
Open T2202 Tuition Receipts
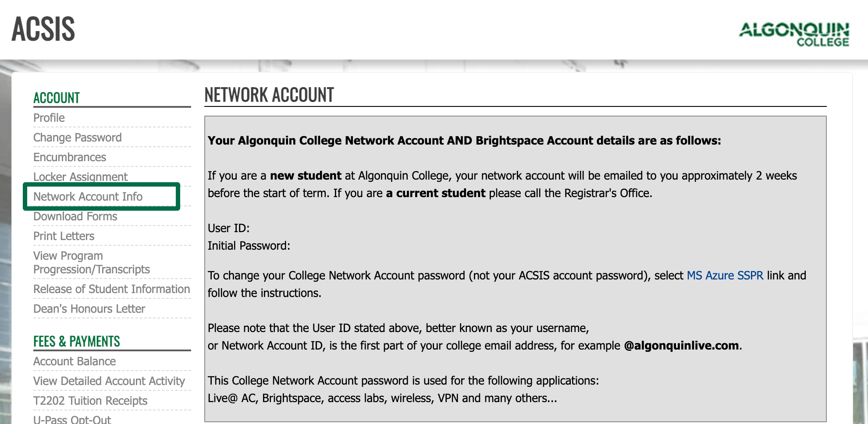(90, 401)
